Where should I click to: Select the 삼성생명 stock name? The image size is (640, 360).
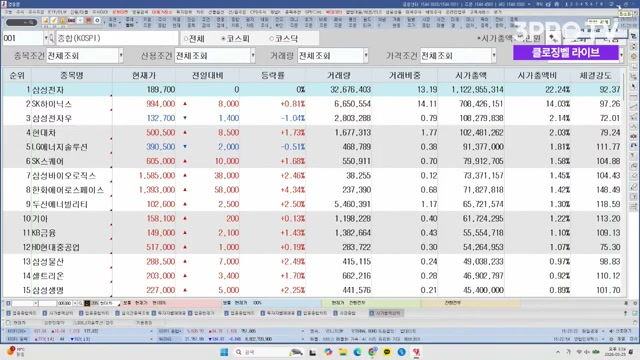tap(48, 290)
